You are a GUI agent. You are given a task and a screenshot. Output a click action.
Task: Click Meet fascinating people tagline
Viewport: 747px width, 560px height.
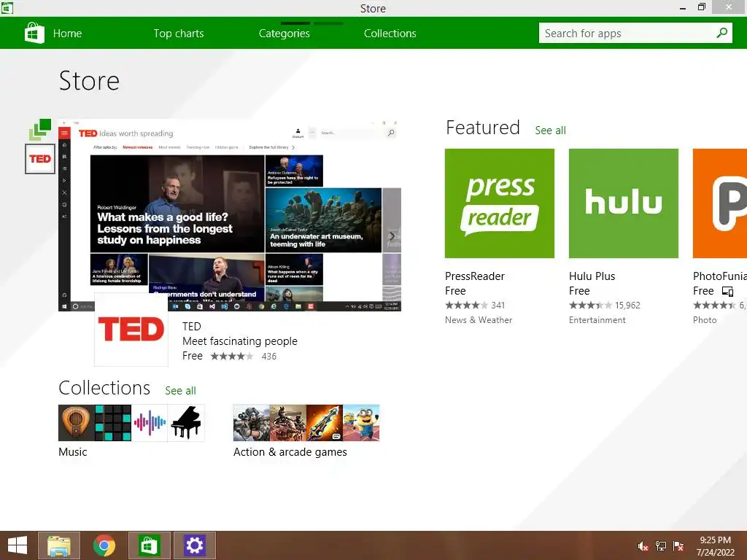pos(239,341)
